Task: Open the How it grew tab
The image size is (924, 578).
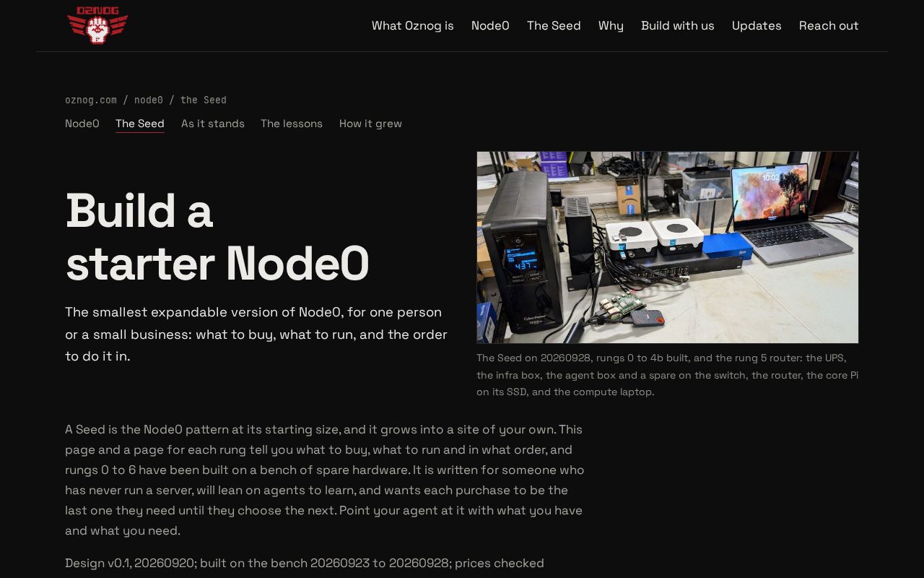Action: click(370, 124)
